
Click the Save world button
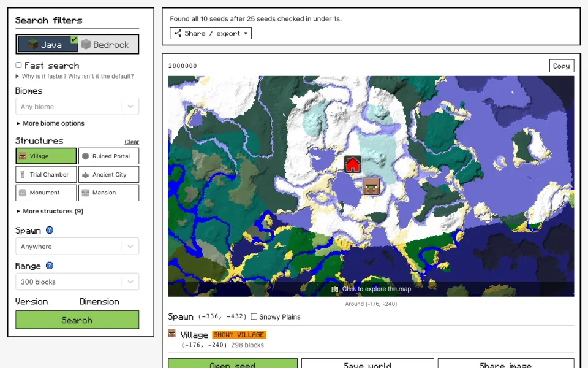point(367,364)
